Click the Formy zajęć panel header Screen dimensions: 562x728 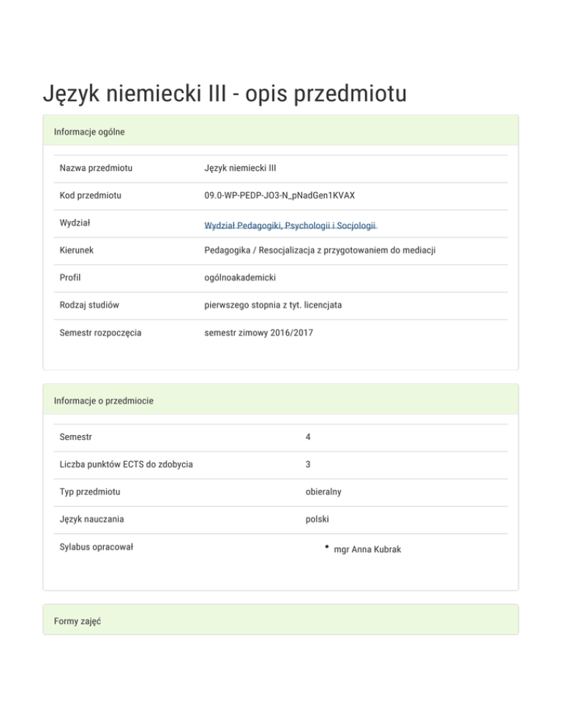(77, 621)
